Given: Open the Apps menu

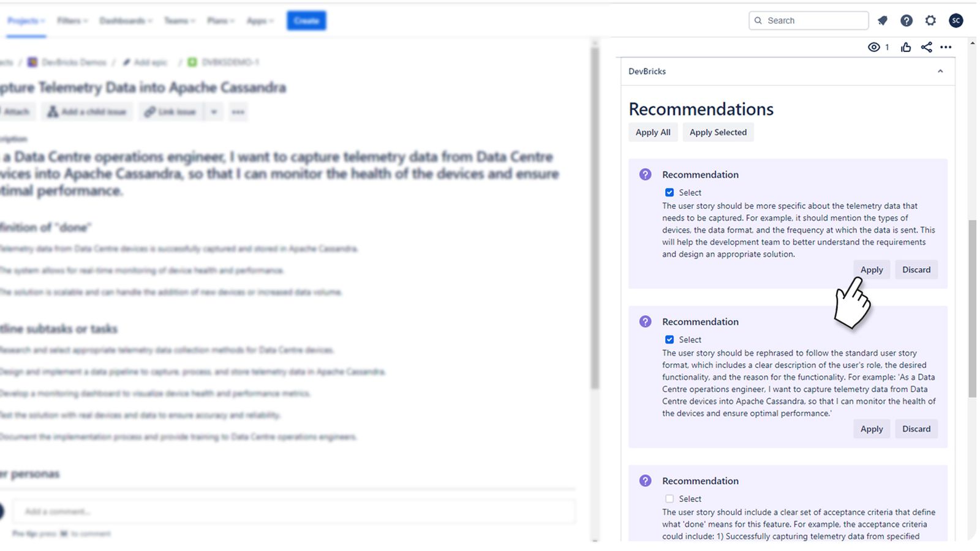Looking at the screenshot, I should coord(260,20).
